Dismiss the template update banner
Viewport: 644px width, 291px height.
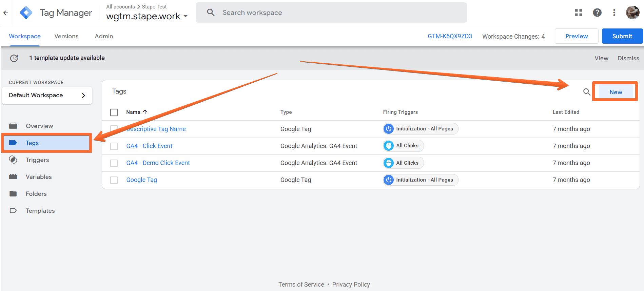pos(628,58)
